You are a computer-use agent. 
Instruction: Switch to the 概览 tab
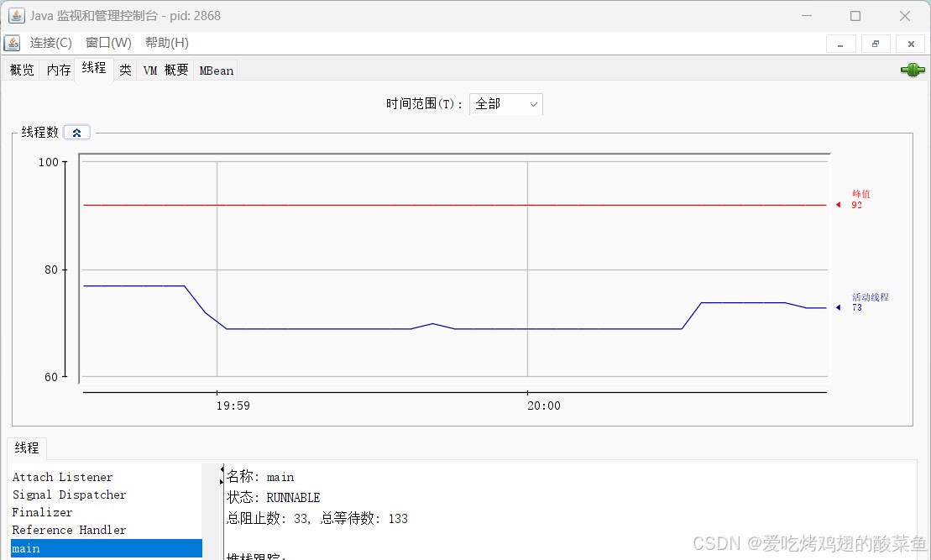click(x=22, y=70)
